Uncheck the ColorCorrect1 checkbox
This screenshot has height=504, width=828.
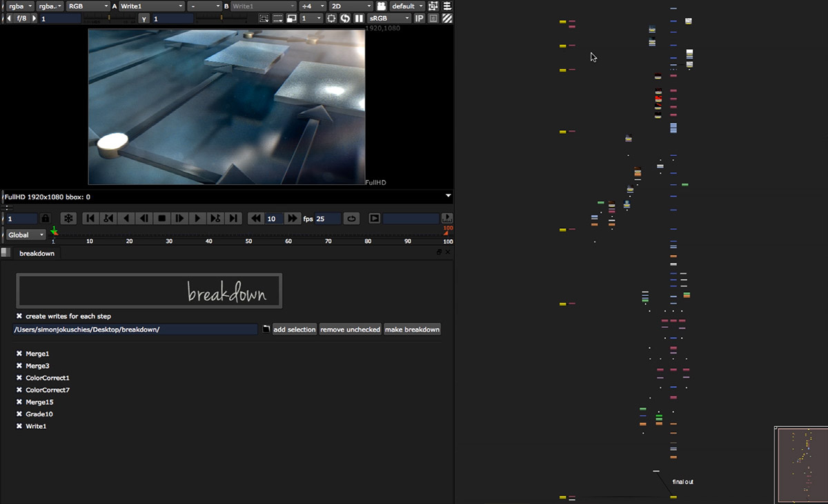click(x=19, y=378)
